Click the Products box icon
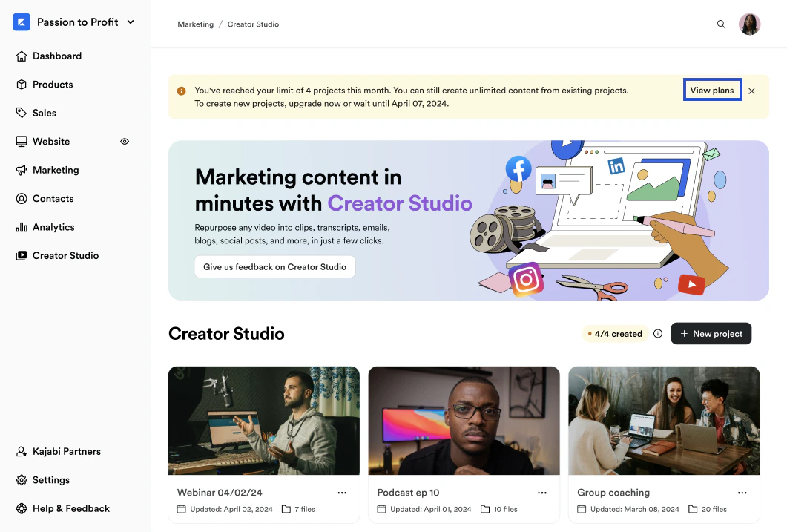787x532 pixels. (22, 85)
